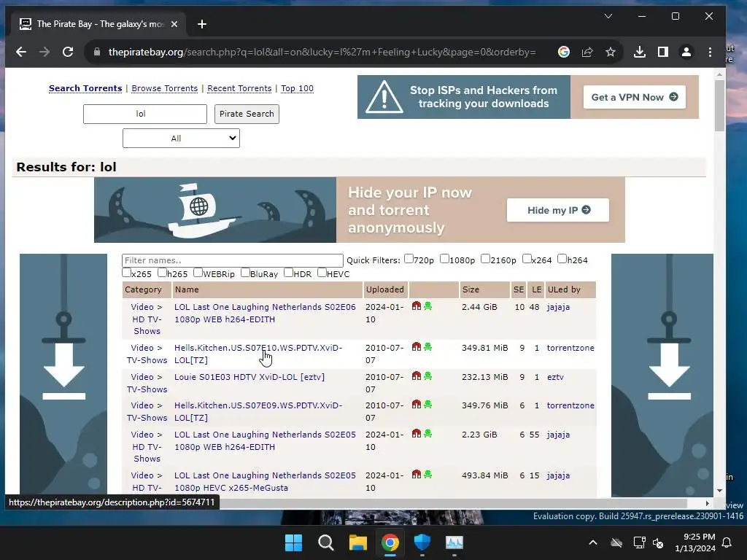Viewport: 747px width, 560px height.
Task: Open Windows Security shield on taskbar
Action: [x=422, y=542]
